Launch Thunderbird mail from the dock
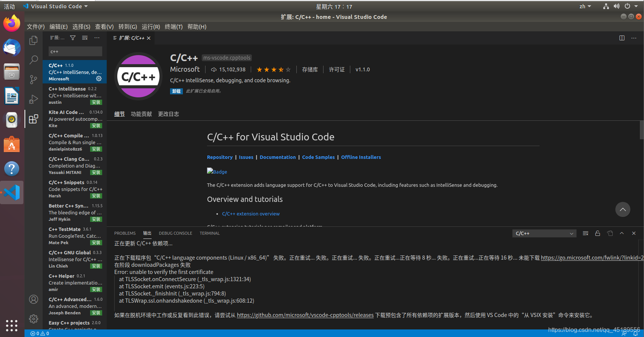Screen dimensions: 644x337 click(x=12, y=48)
